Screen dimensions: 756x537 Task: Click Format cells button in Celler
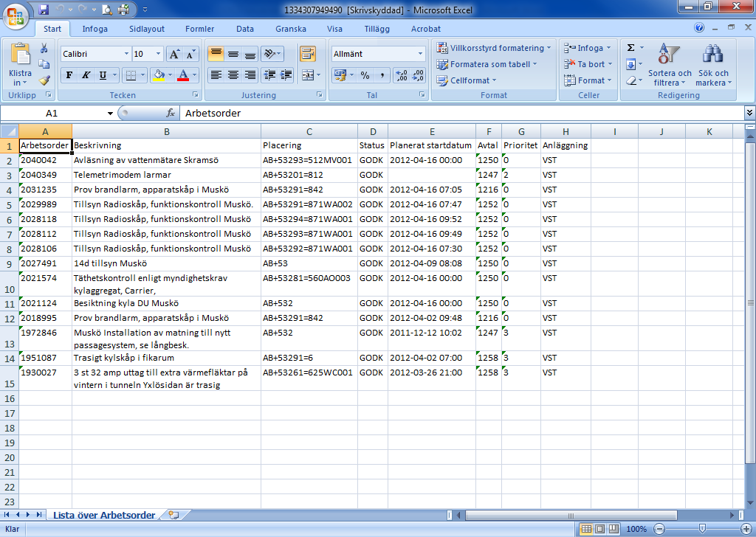click(x=588, y=80)
